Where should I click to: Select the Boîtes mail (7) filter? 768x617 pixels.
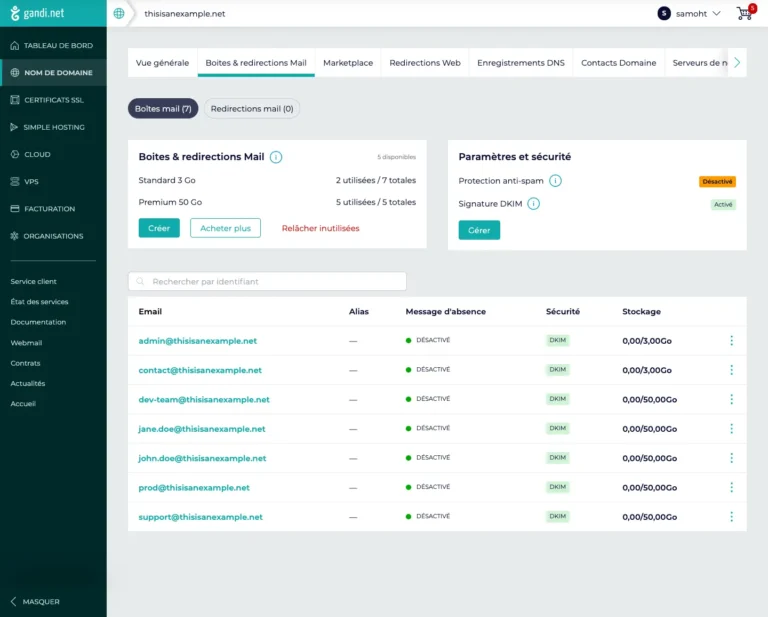click(163, 109)
